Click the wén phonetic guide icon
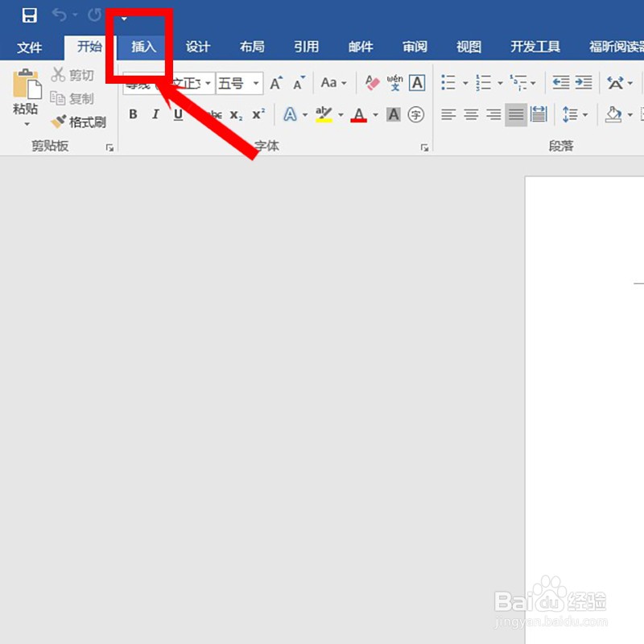 [394, 83]
